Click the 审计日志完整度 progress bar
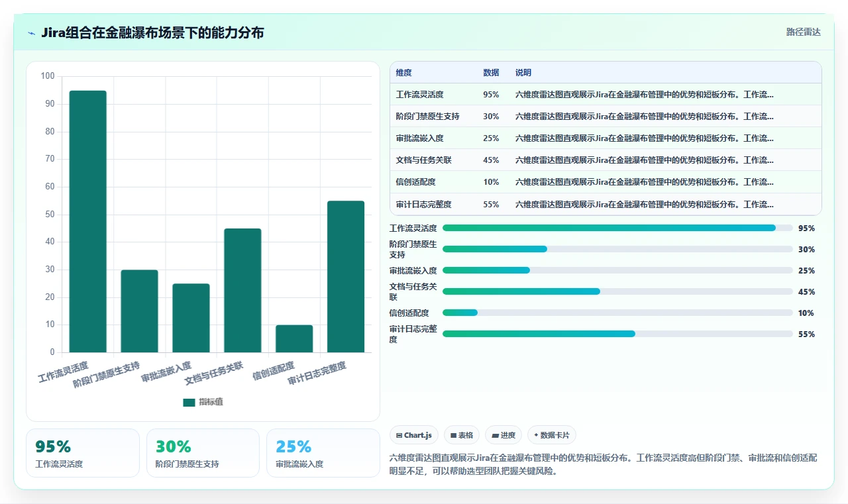The image size is (848, 504). click(617, 334)
